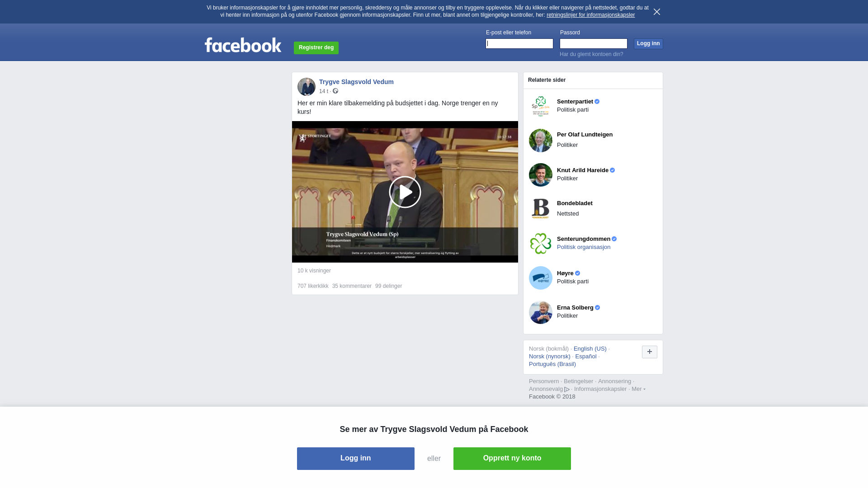Open Bondebladet logo icon
868x488 pixels.
pyautogui.click(x=541, y=209)
